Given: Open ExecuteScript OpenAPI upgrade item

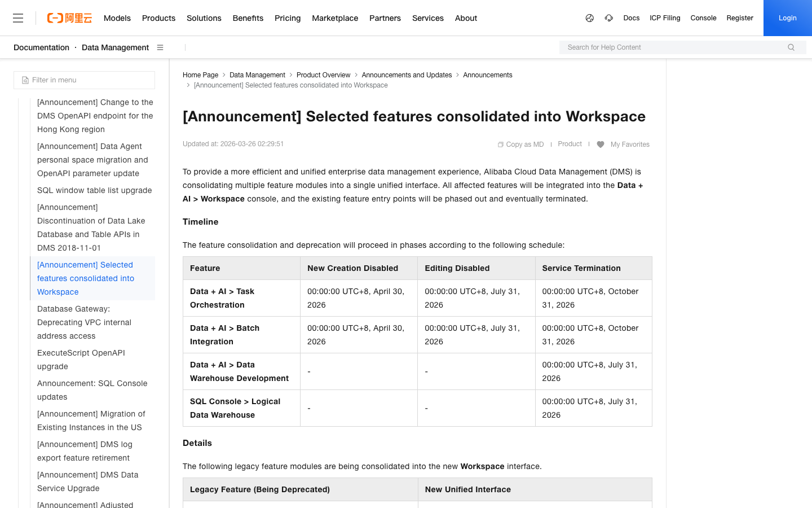Looking at the screenshot, I should 81,360.
